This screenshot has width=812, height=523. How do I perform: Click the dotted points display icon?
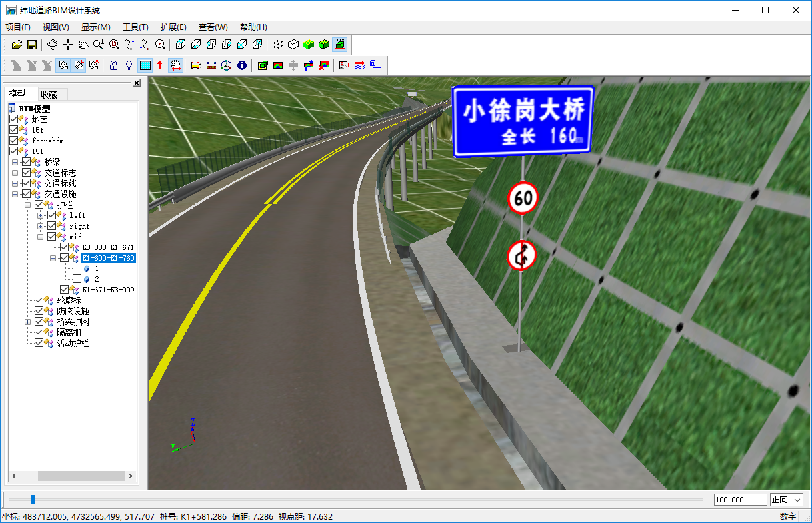click(277, 45)
